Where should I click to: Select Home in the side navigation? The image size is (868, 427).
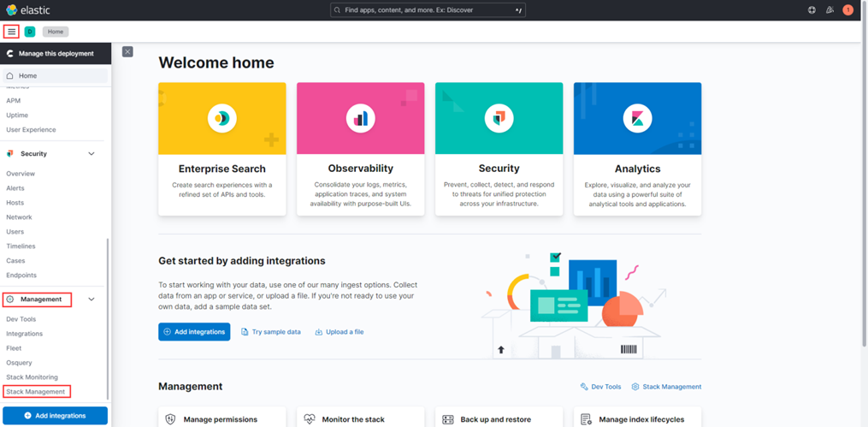(56, 75)
